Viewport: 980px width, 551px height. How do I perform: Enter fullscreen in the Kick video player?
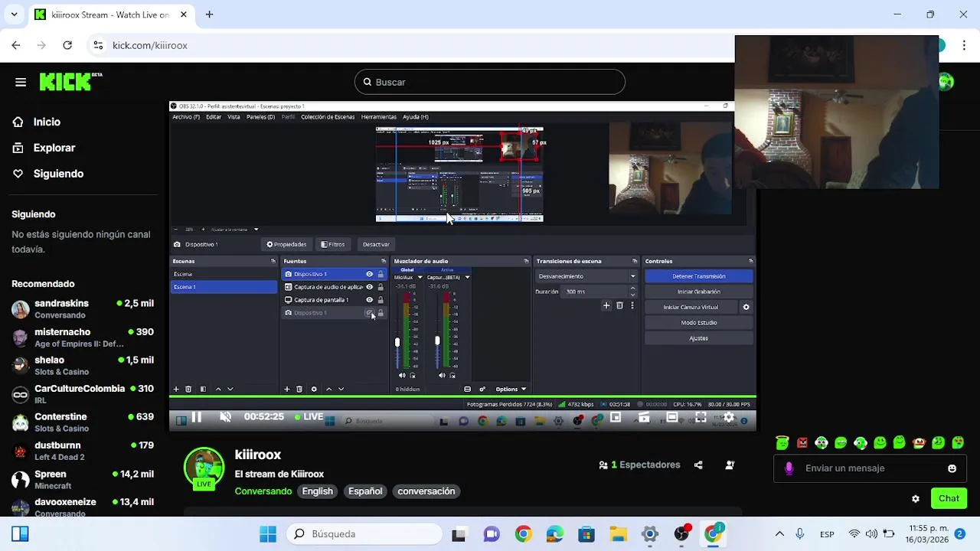[x=701, y=417]
